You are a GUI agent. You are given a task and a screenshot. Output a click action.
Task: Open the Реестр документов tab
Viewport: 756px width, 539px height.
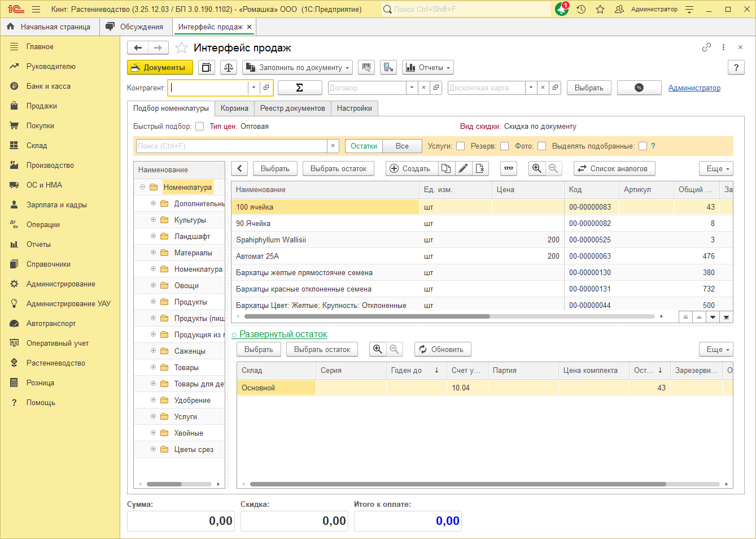(292, 108)
